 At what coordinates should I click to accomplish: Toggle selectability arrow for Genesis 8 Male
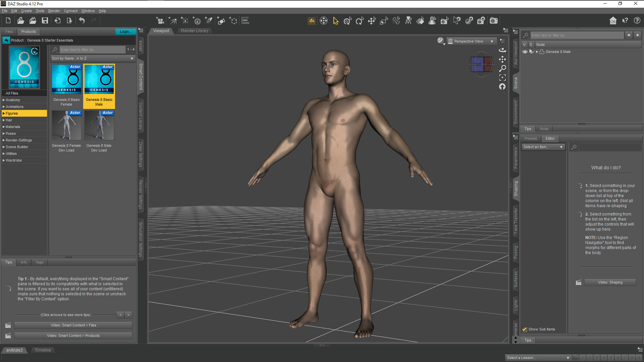coord(531,52)
